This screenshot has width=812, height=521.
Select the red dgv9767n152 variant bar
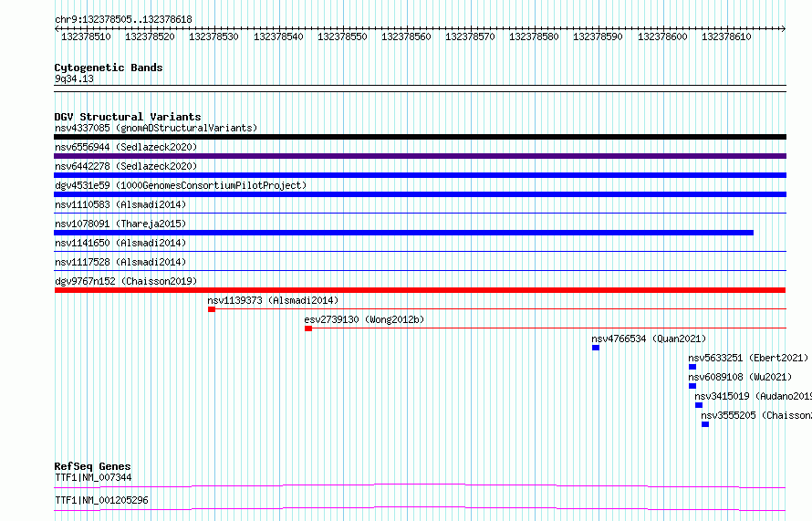[420, 290]
